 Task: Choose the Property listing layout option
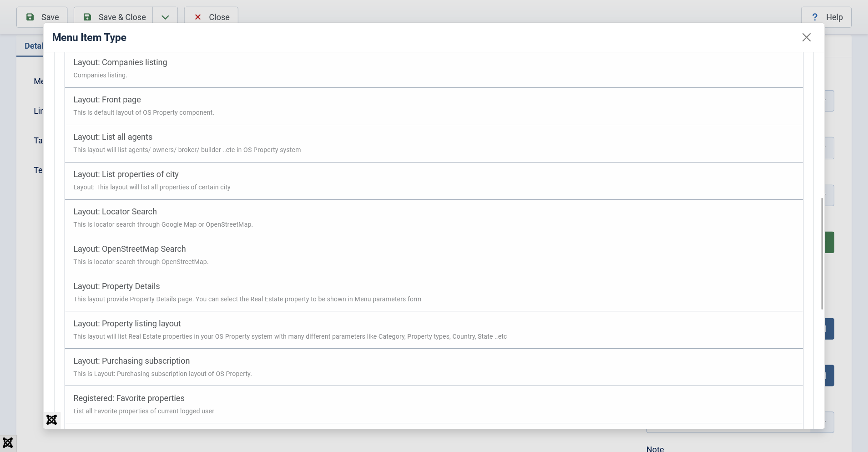(x=127, y=324)
